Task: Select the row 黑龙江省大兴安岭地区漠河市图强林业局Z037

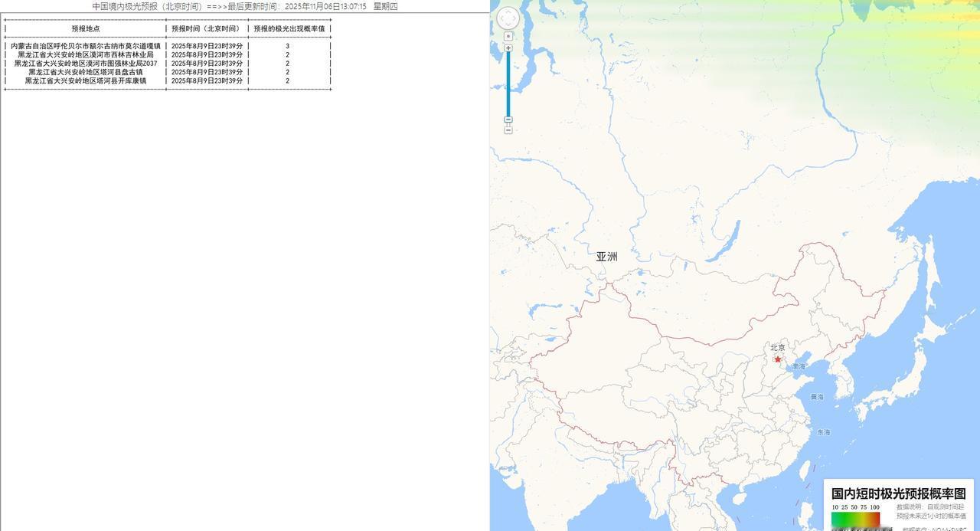Action: click(x=168, y=64)
